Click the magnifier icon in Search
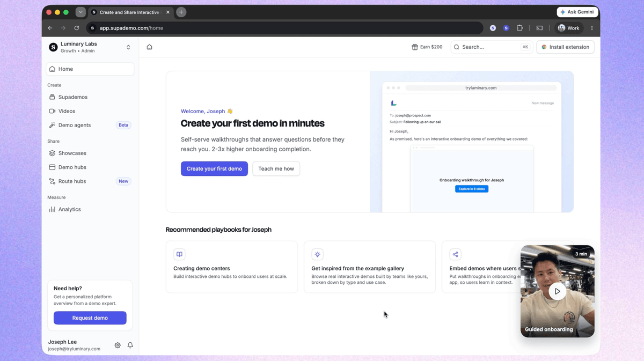Image resolution: width=644 pixels, height=361 pixels. pyautogui.click(x=457, y=47)
